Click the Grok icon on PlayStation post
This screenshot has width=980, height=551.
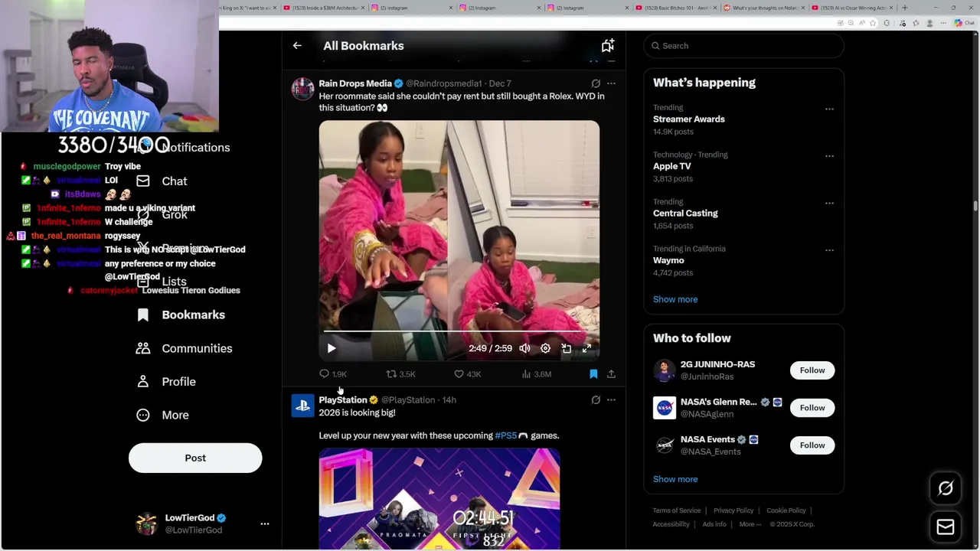click(x=596, y=400)
